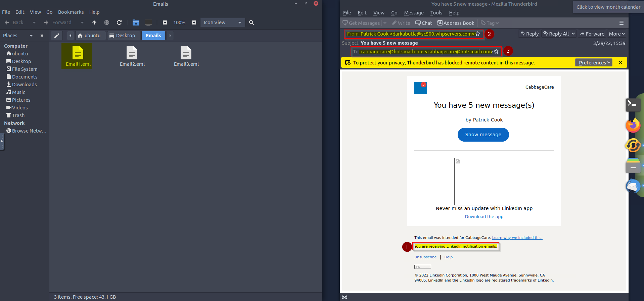Click the Back arrow in file manager
Viewport: 644px width, 301px height.
point(7,22)
